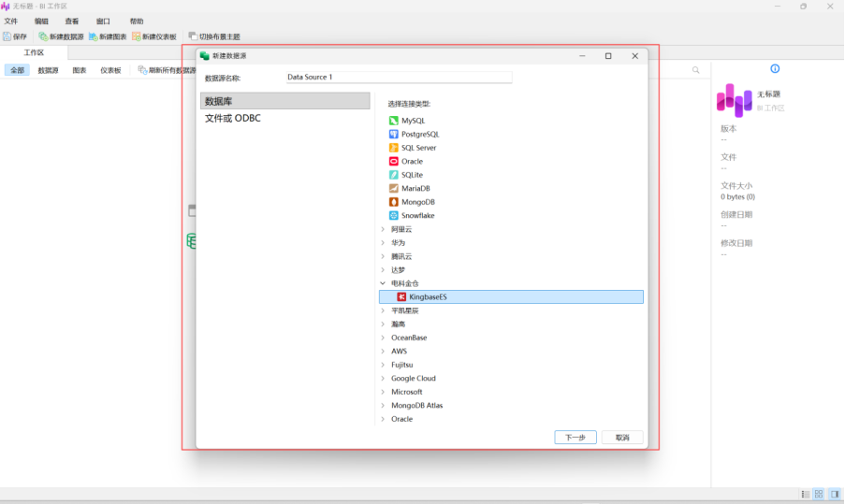This screenshot has width=845, height=504.
Task: Click the 取消 button
Action: click(x=622, y=438)
